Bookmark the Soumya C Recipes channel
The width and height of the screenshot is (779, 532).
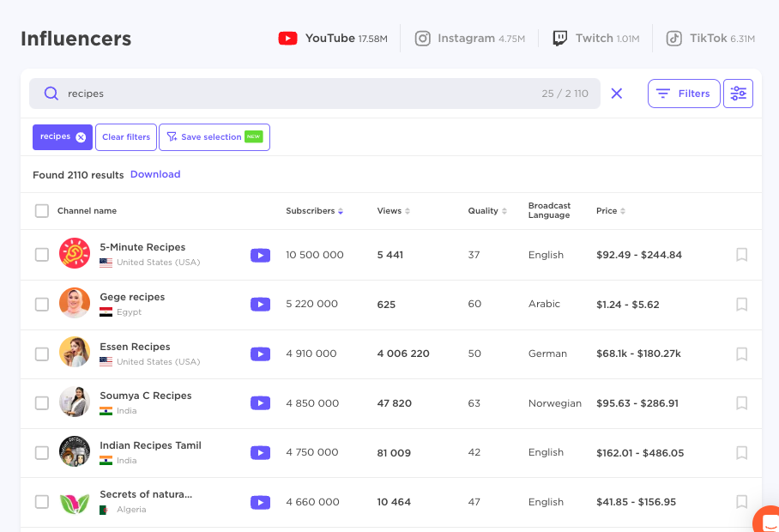[742, 402]
